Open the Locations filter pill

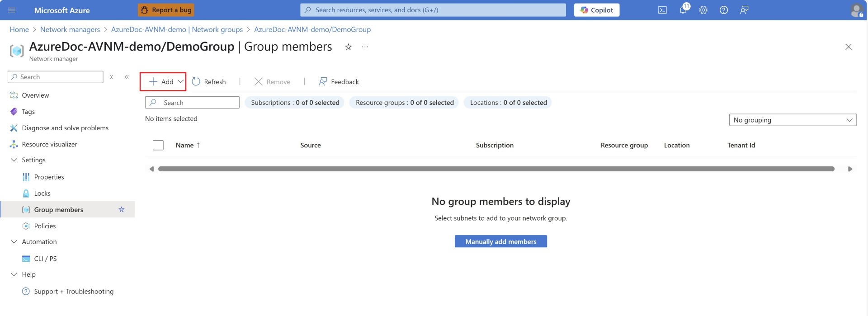tap(508, 103)
